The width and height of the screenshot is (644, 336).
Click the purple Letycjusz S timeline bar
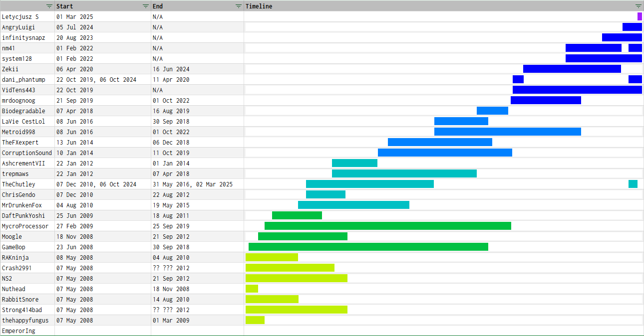pyautogui.click(x=640, y=16)
